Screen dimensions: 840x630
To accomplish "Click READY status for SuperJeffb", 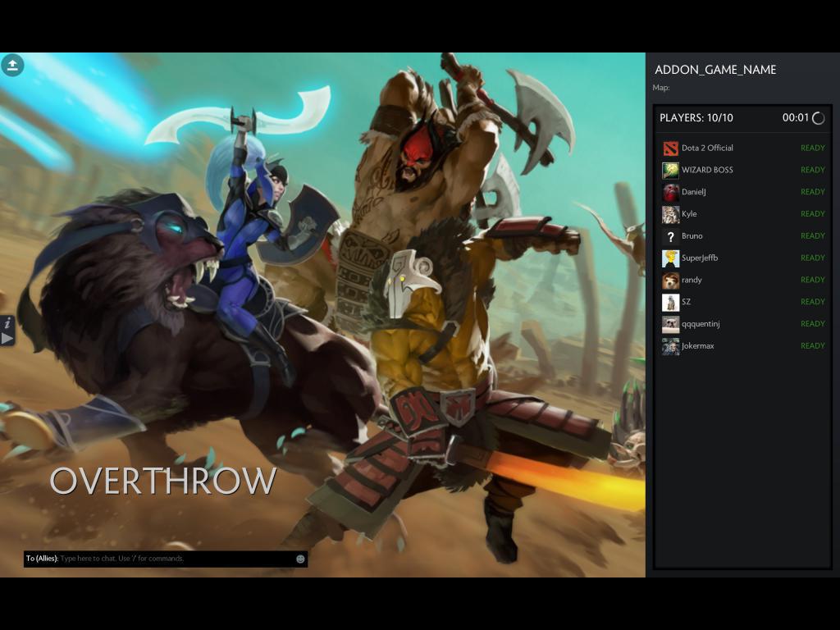I will [x=813, y=258].
